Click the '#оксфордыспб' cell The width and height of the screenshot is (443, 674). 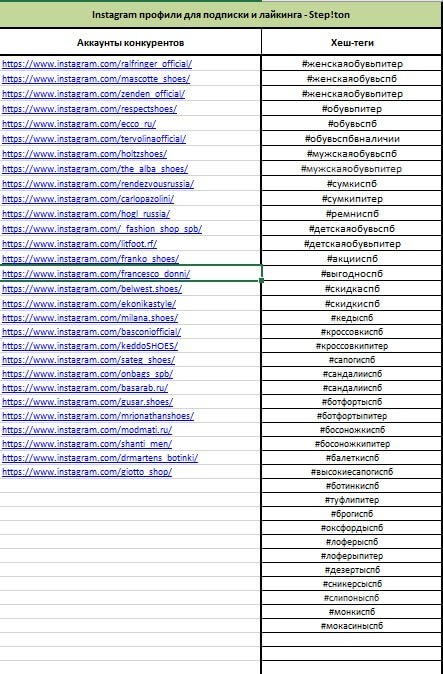352,528
